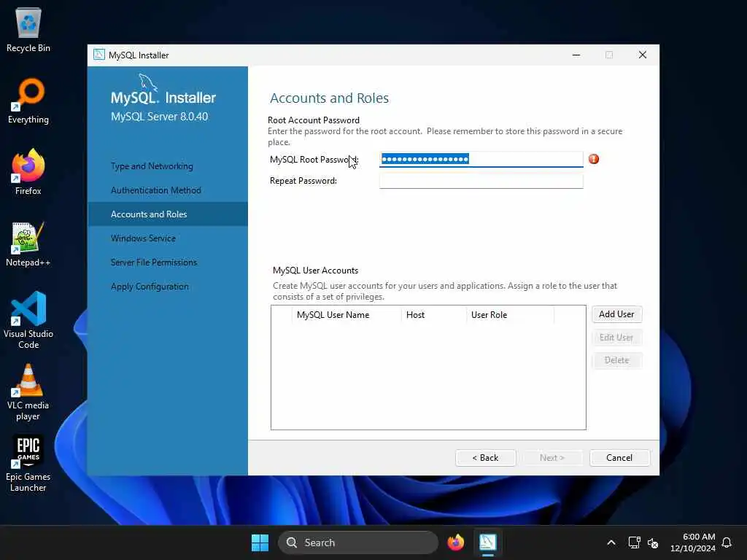
Task: Click the Accounts and Roles heading
Action: pos(329,98)
